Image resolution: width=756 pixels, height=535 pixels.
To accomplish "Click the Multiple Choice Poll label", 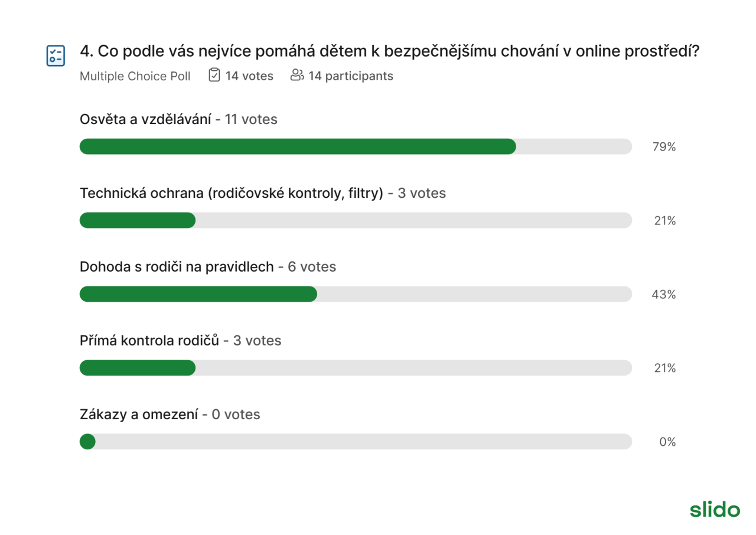I will click(x=135, y=76).
